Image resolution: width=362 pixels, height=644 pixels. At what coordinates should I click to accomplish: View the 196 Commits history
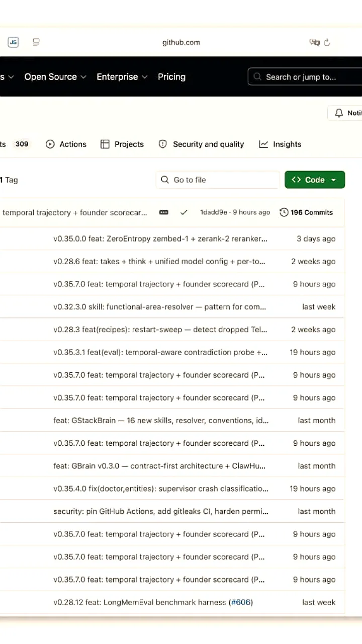306,212
